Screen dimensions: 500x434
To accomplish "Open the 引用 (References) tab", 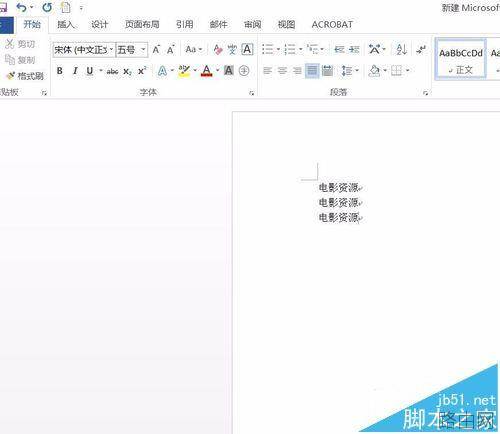I will 184,24.
